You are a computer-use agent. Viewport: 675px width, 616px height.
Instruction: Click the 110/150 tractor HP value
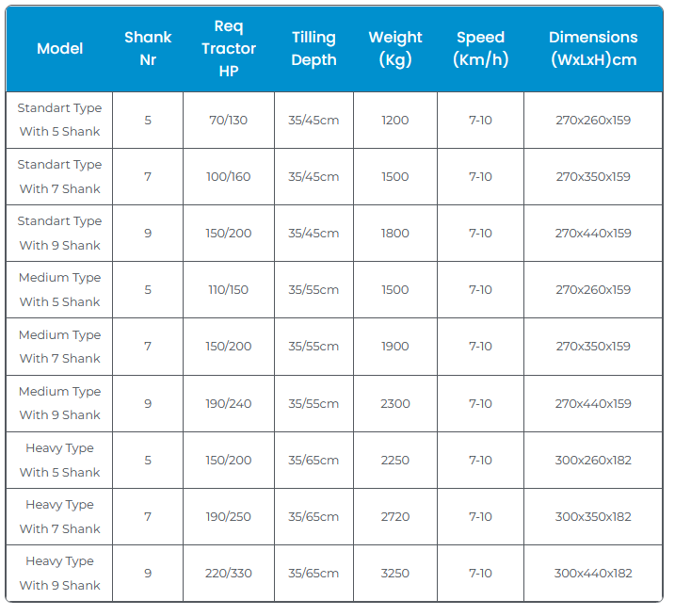pos(229,289)
